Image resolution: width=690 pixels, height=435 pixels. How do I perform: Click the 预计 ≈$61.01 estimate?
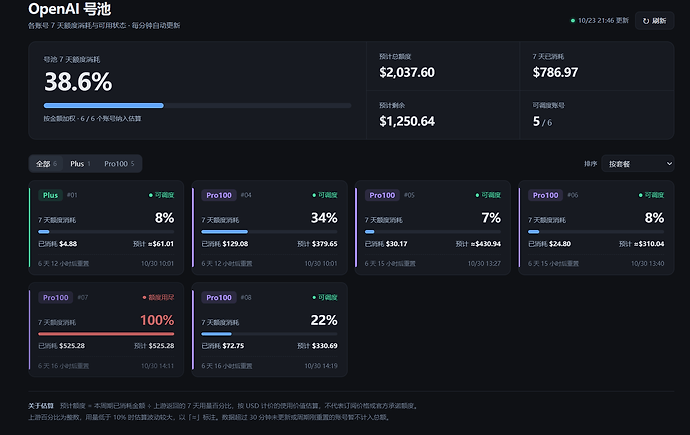[x=154, y=244]
